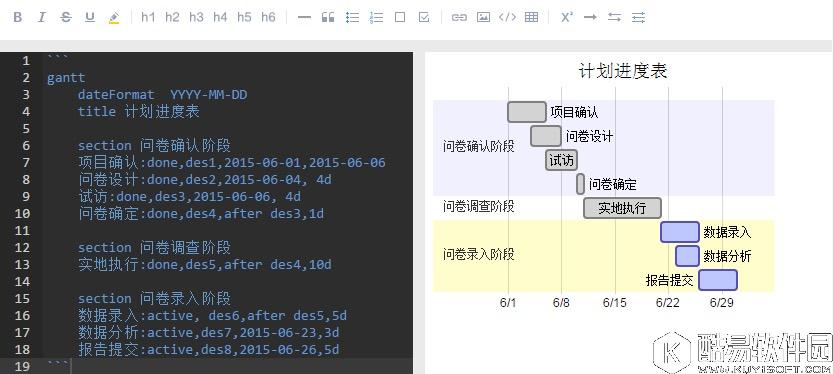This screenshot has width=833, height=374.
Task: Insert an unchecked task checkbox
Action: 400,18
